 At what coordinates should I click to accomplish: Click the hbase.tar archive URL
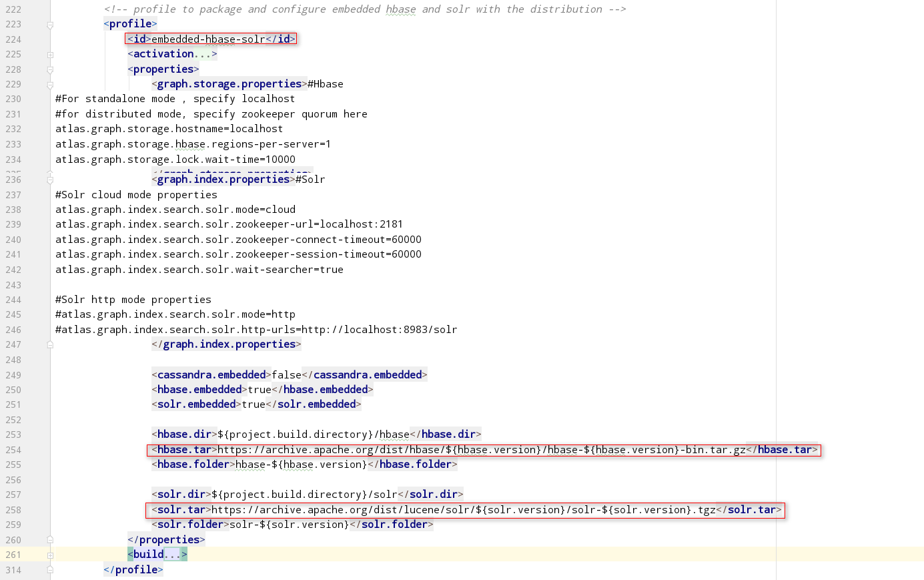[482, 450]
